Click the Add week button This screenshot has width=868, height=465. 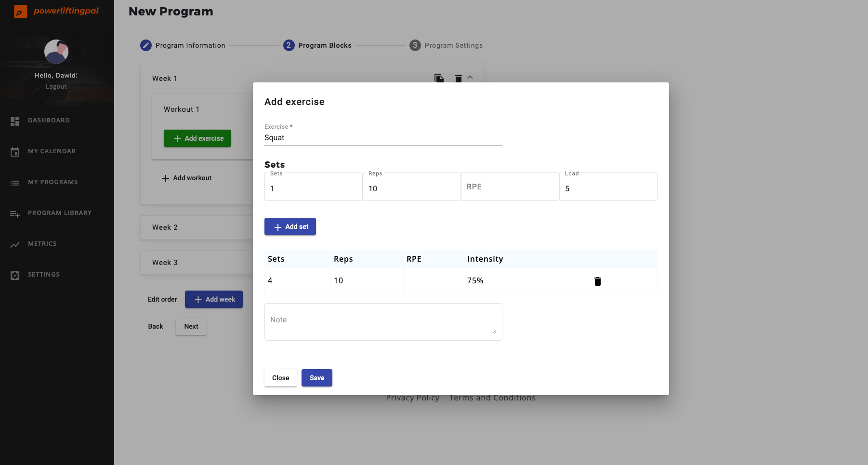(214, 299)
